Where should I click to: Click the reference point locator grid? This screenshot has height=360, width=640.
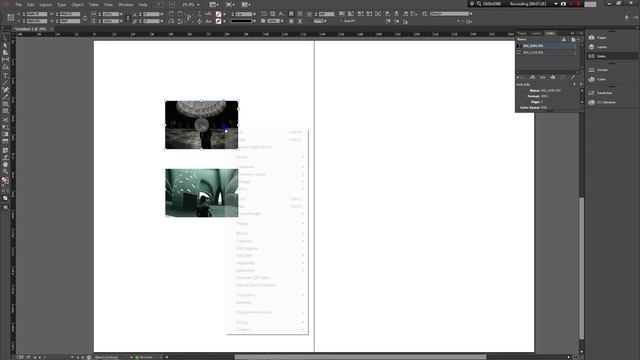11,17
